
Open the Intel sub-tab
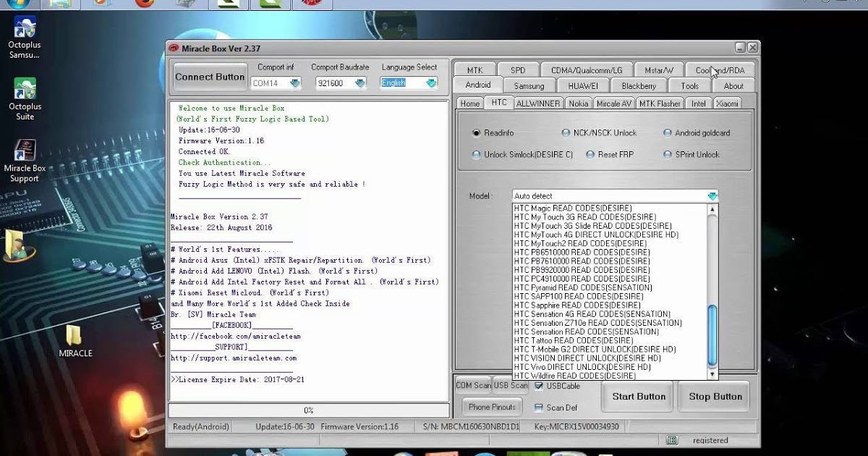(x=698, y=104)
